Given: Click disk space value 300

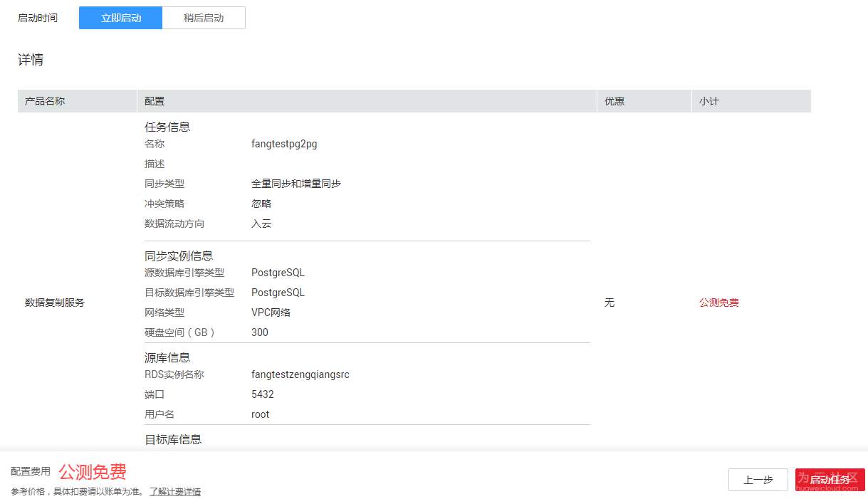Looking at the screenshot, I should click(260, 332).
